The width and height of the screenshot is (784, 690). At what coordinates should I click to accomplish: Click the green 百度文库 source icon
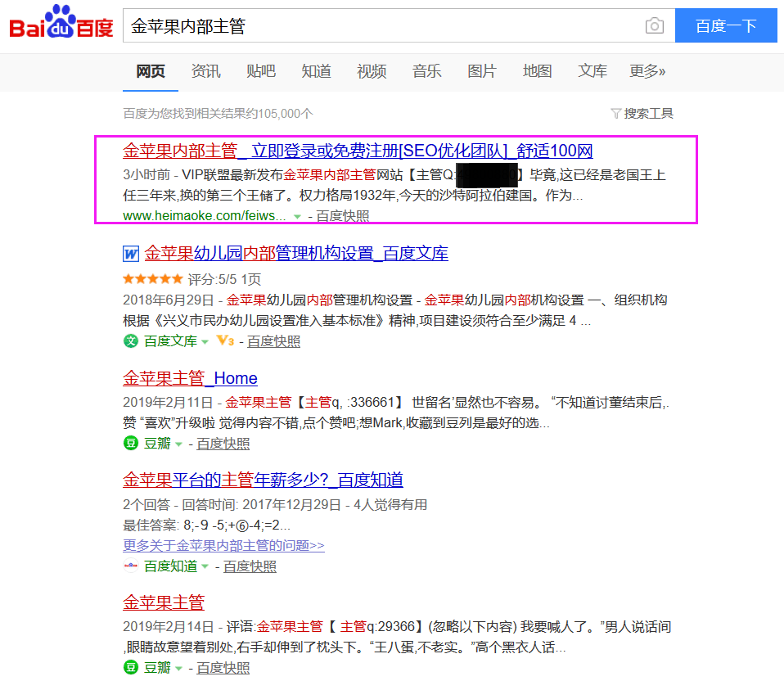[x=130, y=341]
